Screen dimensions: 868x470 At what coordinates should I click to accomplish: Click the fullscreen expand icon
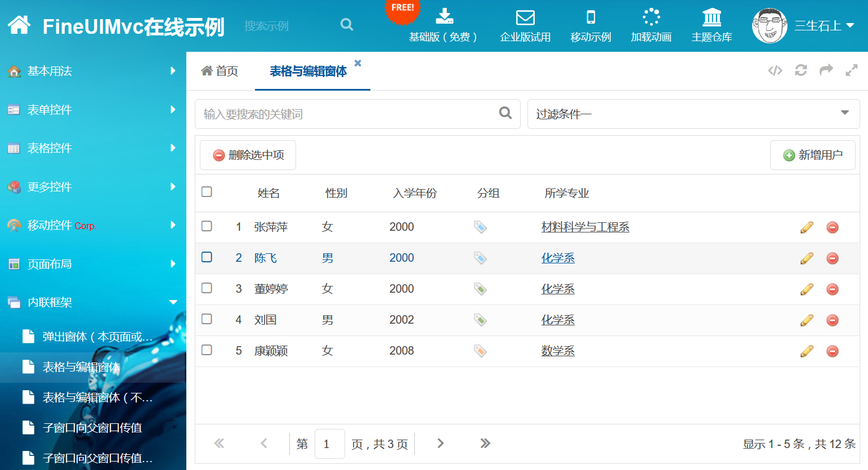click(851, 70)
